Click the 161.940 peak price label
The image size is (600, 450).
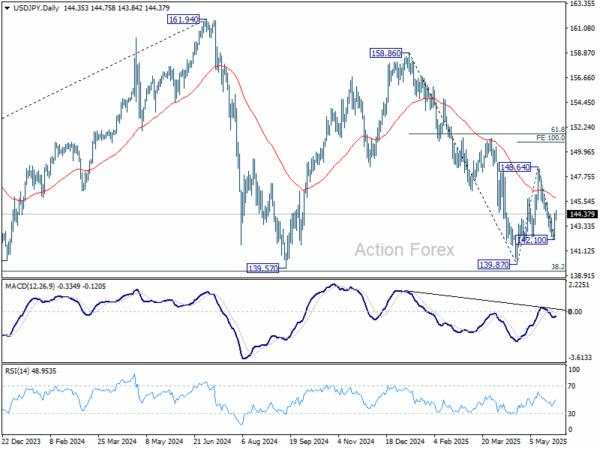(x=184, y=19)
